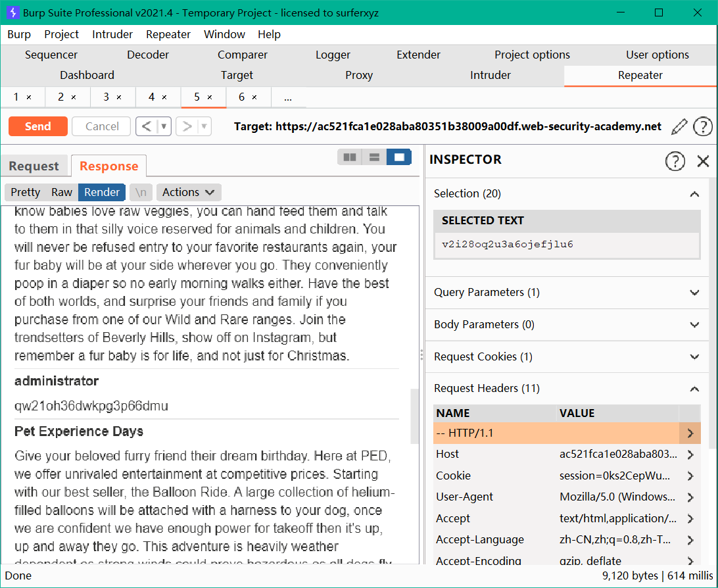Open Accept-Language header details arrow
This screenshot has height=588, width=718.
point(690,540)
